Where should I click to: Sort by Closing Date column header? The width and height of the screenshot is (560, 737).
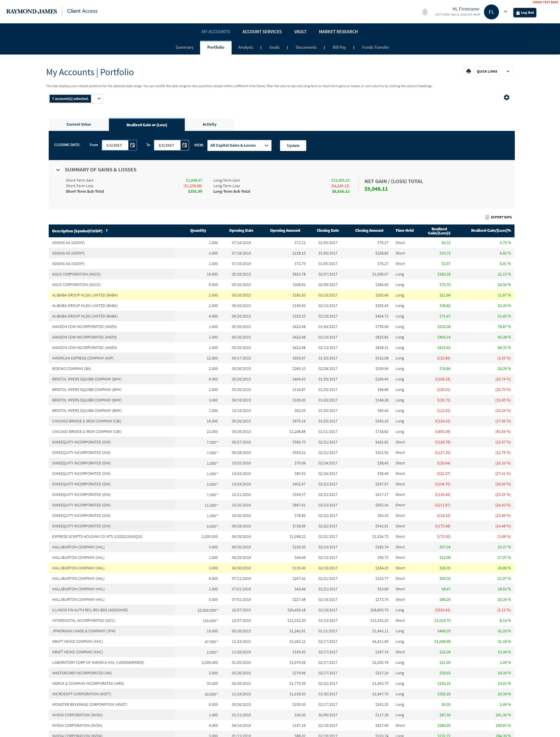point(328,231)
